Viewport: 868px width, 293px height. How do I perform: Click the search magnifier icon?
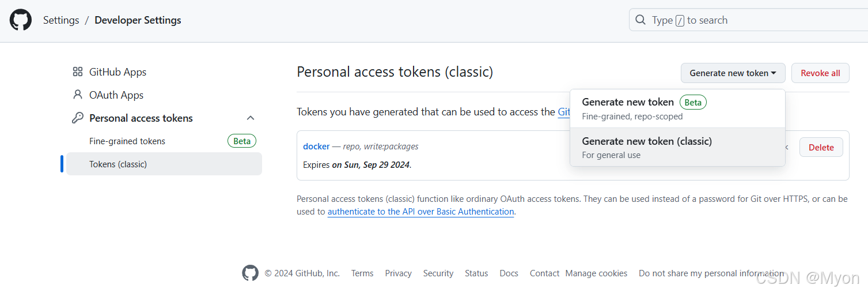pyautogui.click(x=640, y=20)
